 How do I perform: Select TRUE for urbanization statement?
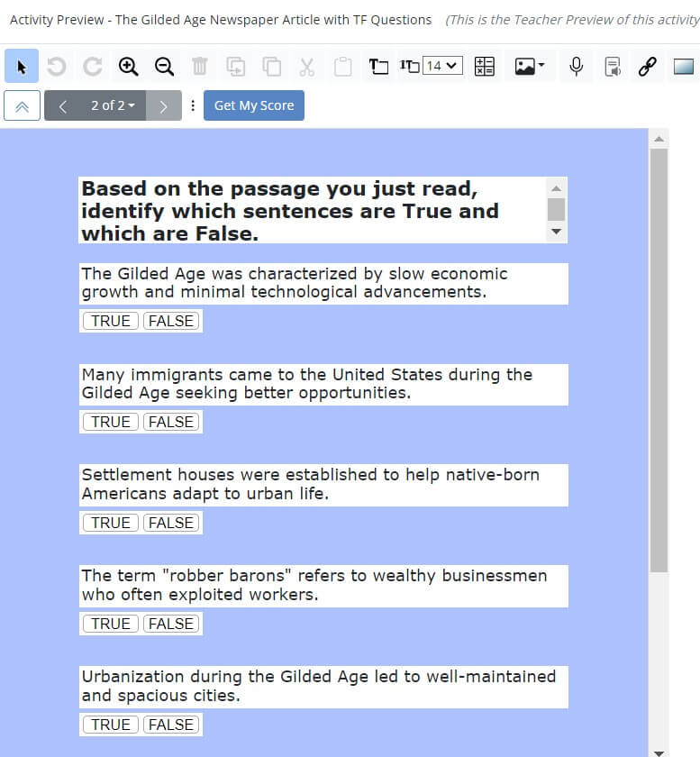click(111, 725)
